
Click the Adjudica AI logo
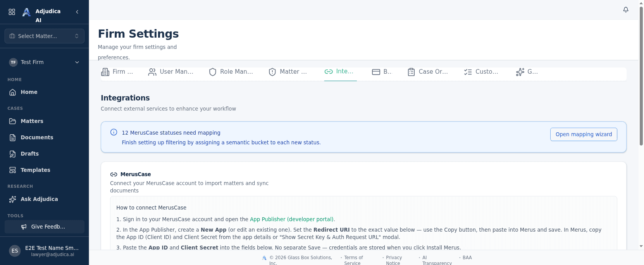(26, 12)
